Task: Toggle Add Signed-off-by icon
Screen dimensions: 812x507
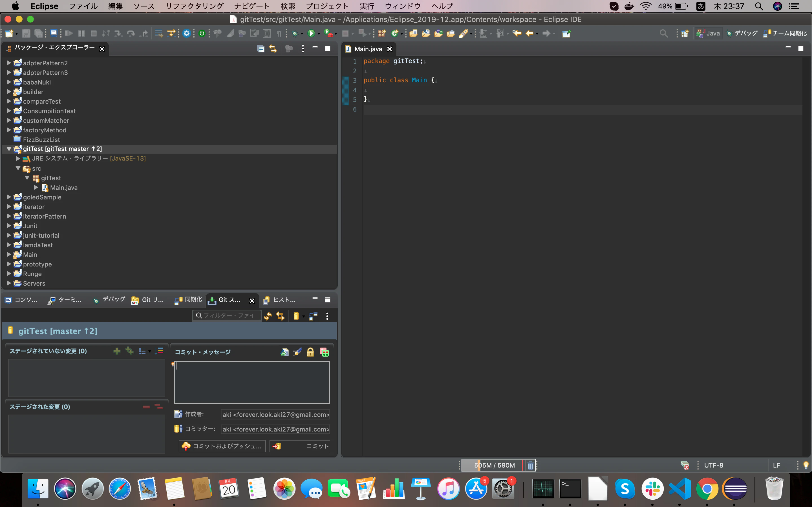Action: [x=297, y=352]
